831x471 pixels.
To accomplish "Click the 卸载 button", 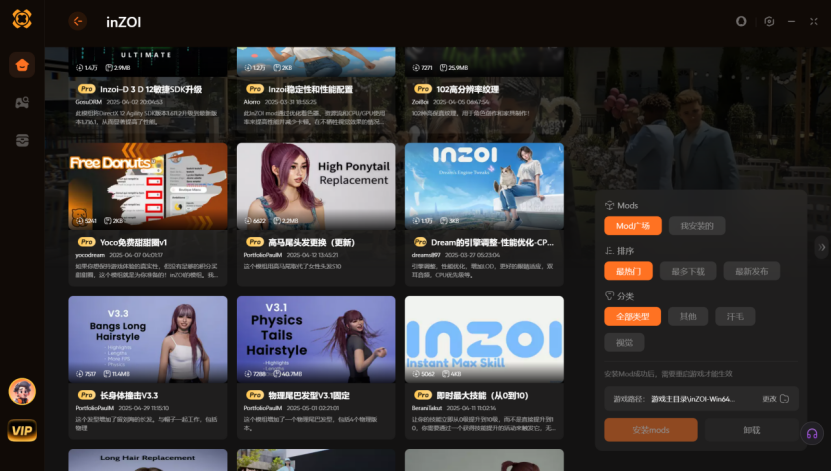I will click(752, 430).
